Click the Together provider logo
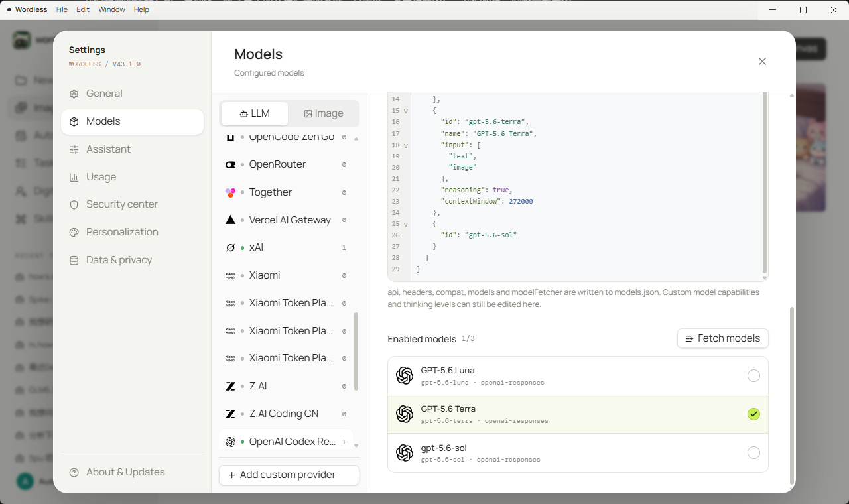The image size is (849, 504). (230, 192)
